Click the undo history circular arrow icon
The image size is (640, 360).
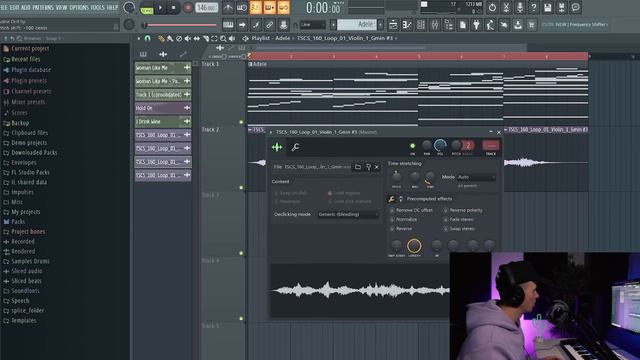(492, 7)
